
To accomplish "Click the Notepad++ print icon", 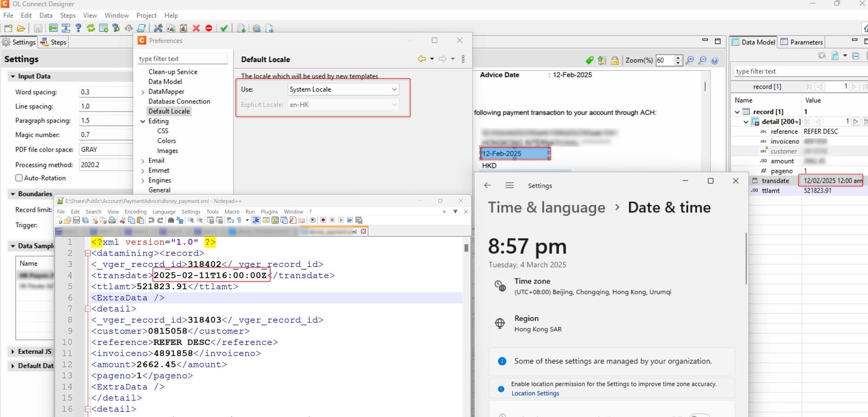I will point(112,220).
